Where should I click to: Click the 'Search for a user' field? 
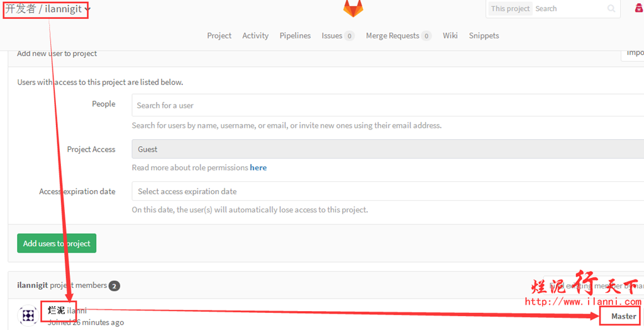[x=387, y=105]
